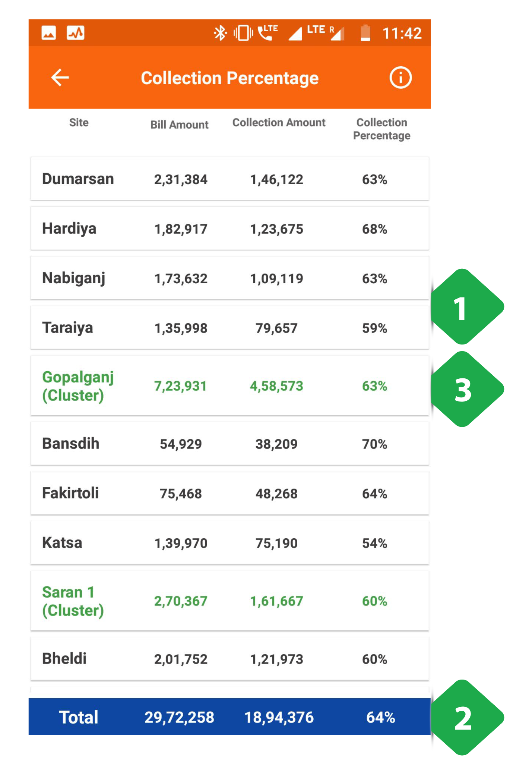Open the info icon in header
Image resolution: width=532 pixels, height=778 pixels.
tap(400, 78)
